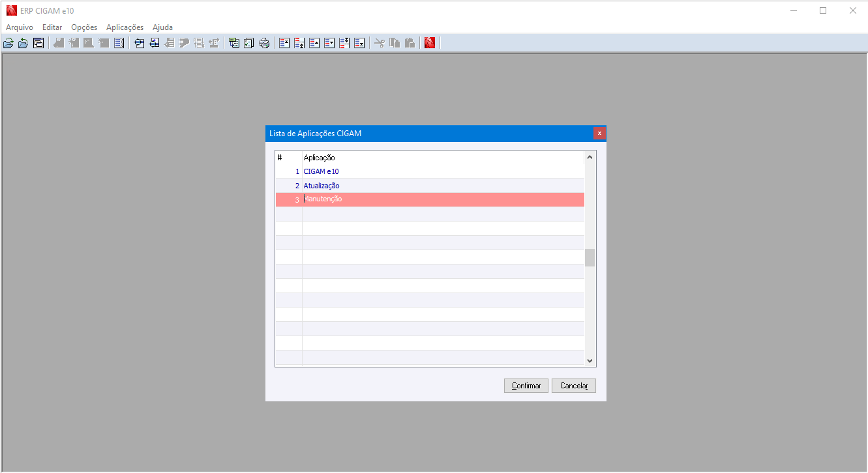Click the open-folder icon with the right-curving arrow

[8, 43]
